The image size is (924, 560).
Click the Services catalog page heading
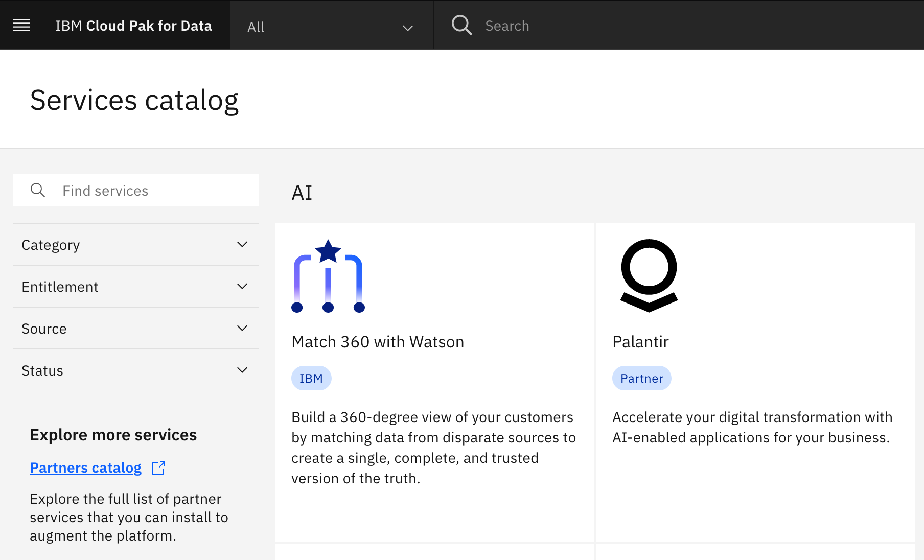134,100
